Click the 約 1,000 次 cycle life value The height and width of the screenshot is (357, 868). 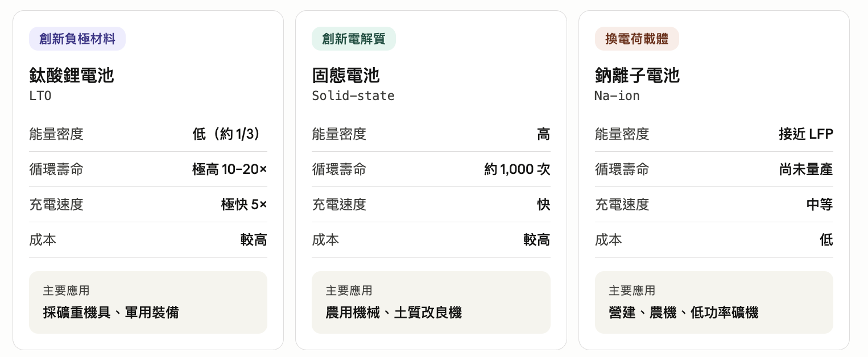[517, 169]
